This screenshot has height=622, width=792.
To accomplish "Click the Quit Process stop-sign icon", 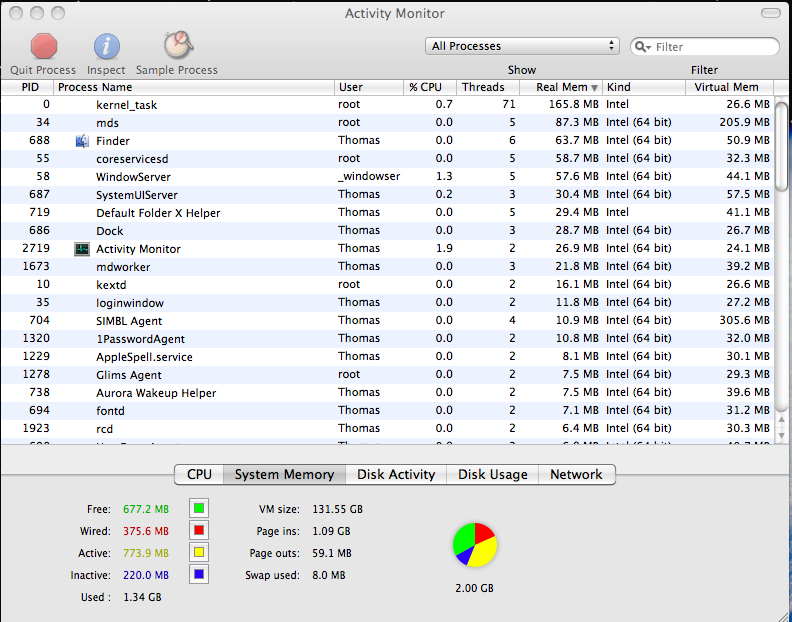I will 43,46.
